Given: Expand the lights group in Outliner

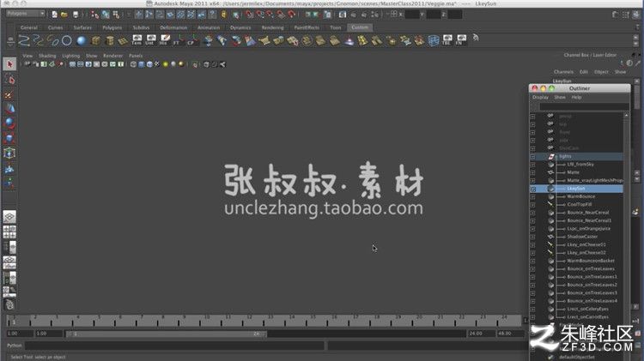Looking at the screenshot, I should (532, 157).
